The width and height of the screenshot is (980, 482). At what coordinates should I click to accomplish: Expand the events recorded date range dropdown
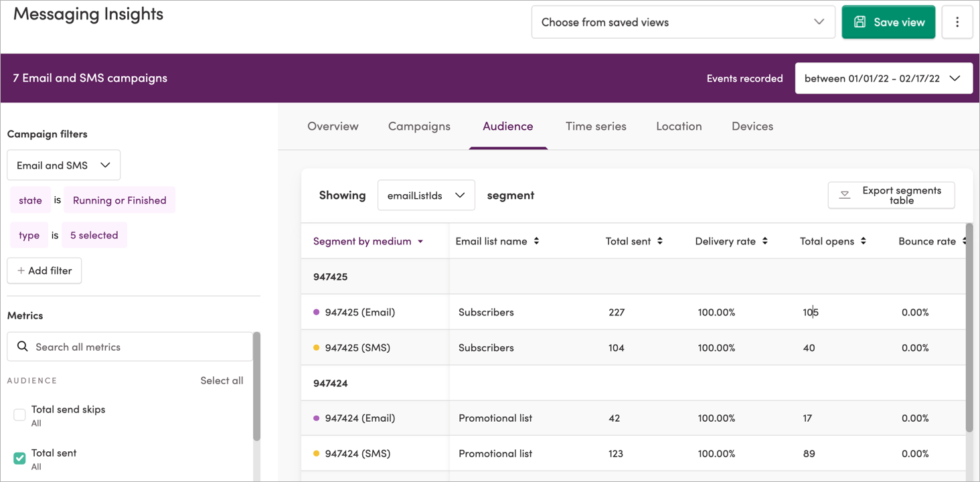884,78
